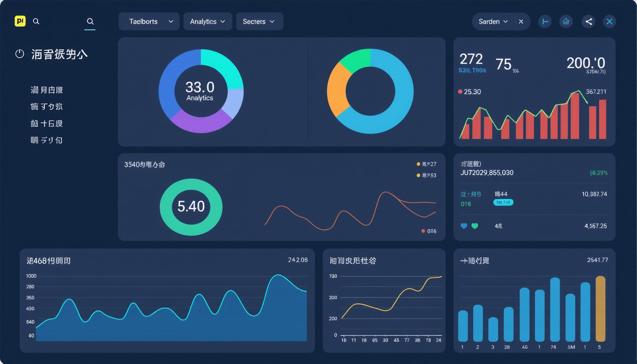Click the yellow PI logo icon
The width and height of the screenshot is (637, 364).
coord(20,21)
